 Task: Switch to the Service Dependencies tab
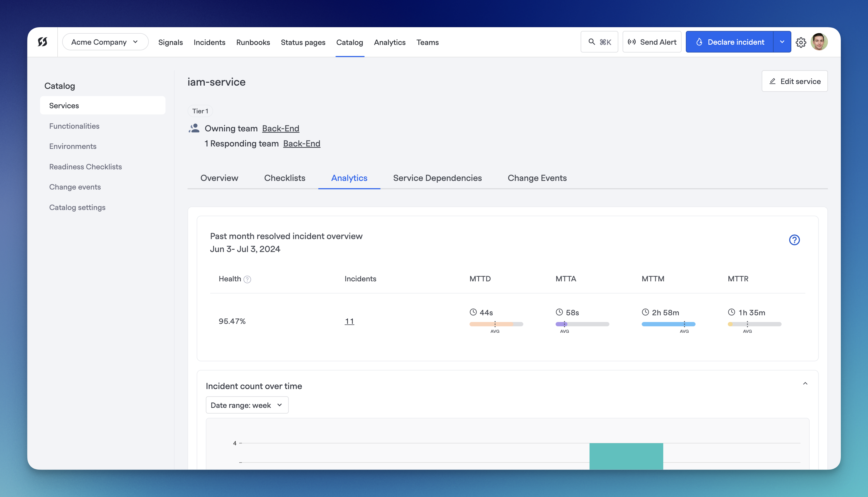(437, 178)
